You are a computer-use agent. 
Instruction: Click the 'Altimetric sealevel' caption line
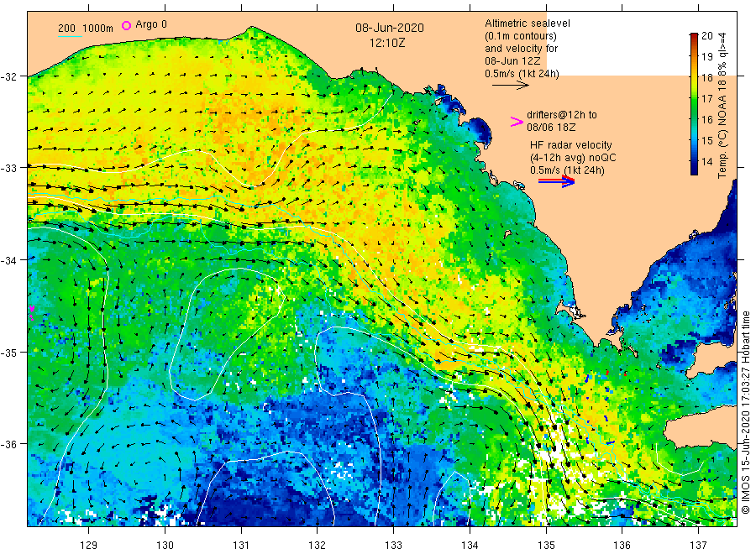(527, 24)
